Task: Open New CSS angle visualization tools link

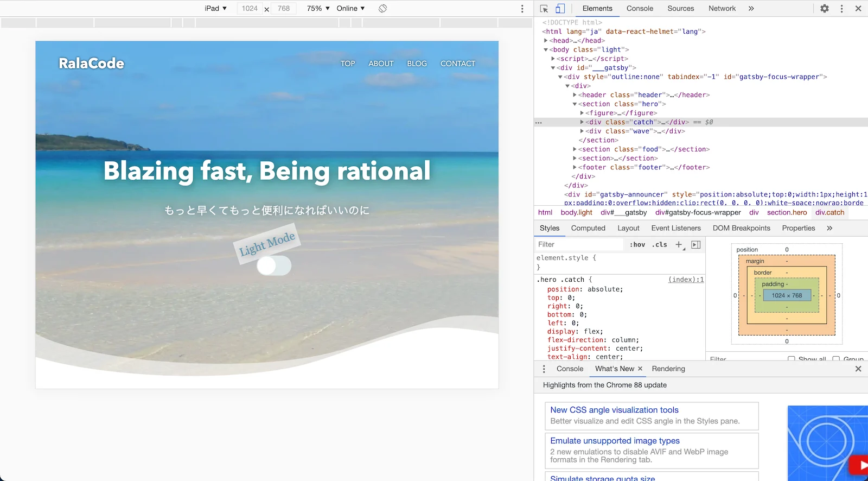Action: pyautogui.click(x=614, y=410)
